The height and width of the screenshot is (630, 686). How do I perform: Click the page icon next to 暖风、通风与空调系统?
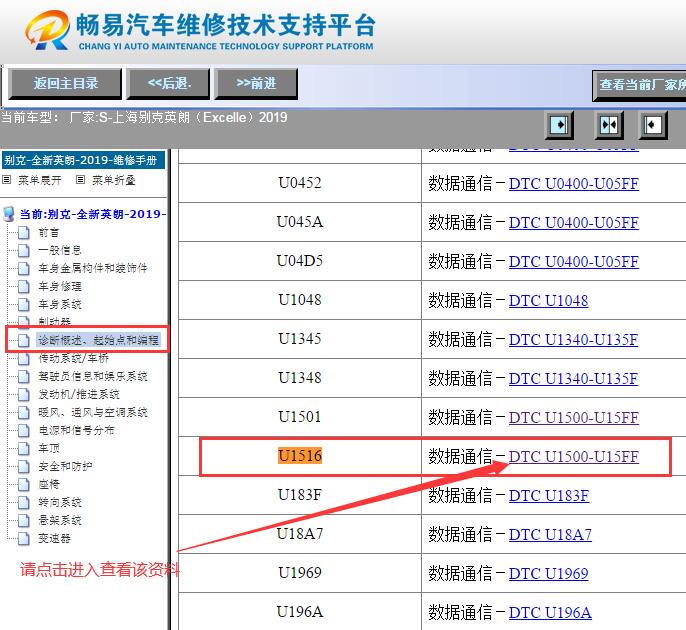(x=24, y=413)
